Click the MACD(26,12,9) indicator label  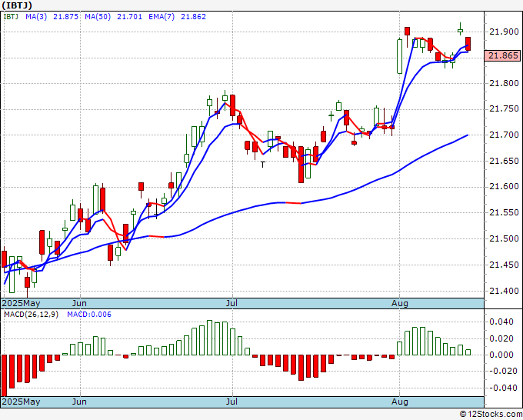tap(31, 315)
